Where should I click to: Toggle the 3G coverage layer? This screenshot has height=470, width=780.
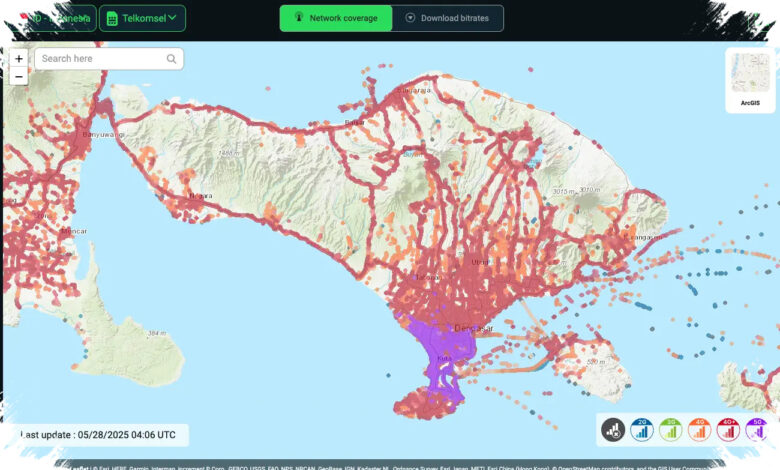pyautogui.click(x=671, y=430)
